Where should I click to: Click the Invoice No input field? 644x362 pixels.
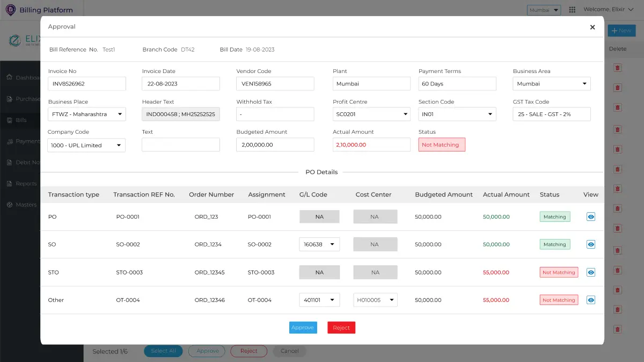point(87,84)
